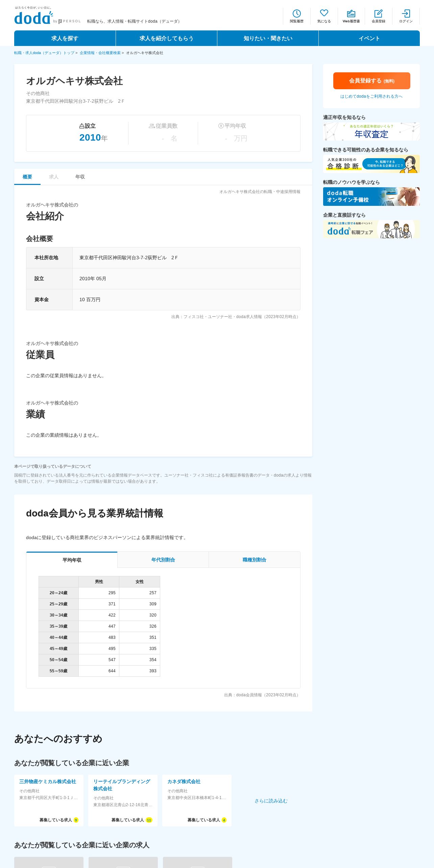The height and width of the screenshot is (868, 434).
Task: Click the 本社所在地 address cell in the table
Action: pos(186,258)
